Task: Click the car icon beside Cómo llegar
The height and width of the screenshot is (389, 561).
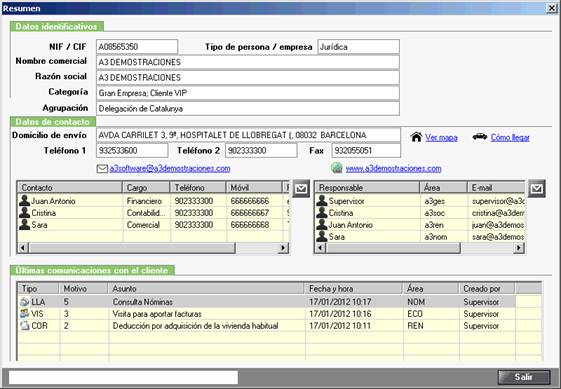Action: [x=479, y=136]
